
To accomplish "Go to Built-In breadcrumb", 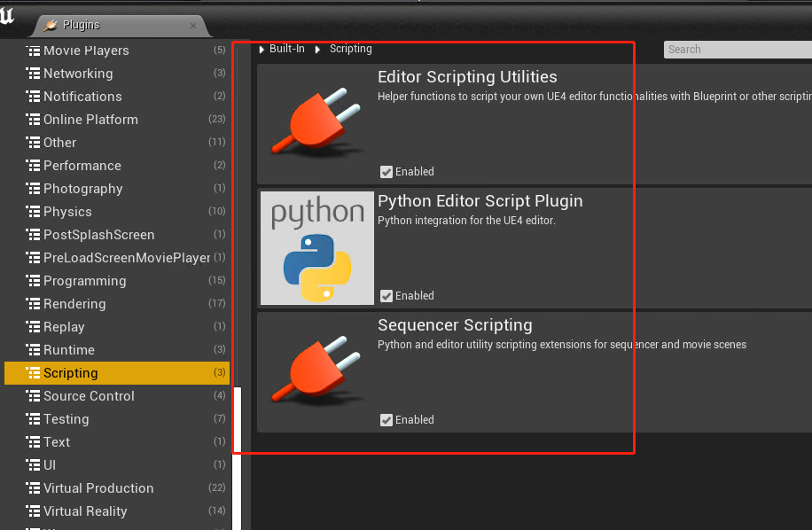I will 287,49.
